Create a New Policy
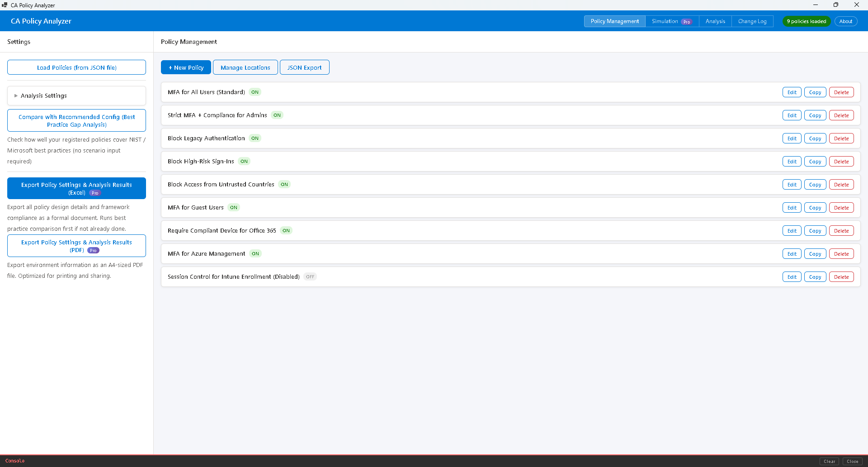868x467 pixels. 185,67
